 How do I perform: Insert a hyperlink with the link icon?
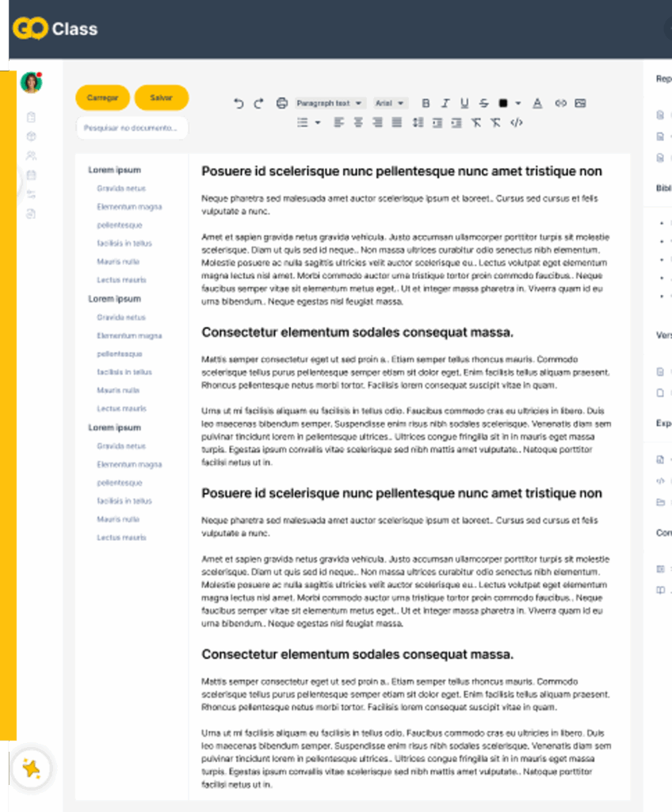[x=560, y=103]
